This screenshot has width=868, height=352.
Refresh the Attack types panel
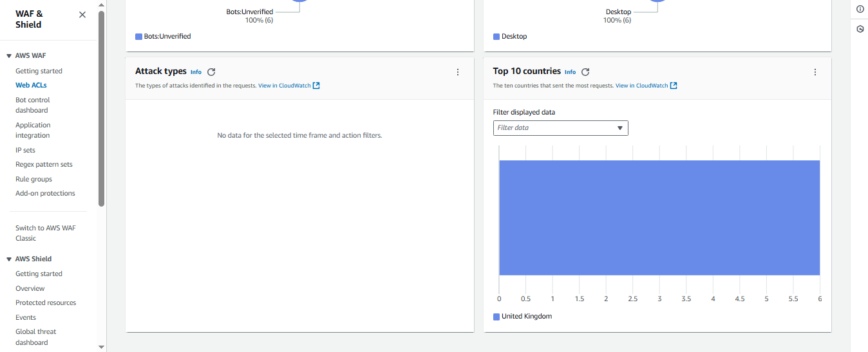click(x=211, y=72)
